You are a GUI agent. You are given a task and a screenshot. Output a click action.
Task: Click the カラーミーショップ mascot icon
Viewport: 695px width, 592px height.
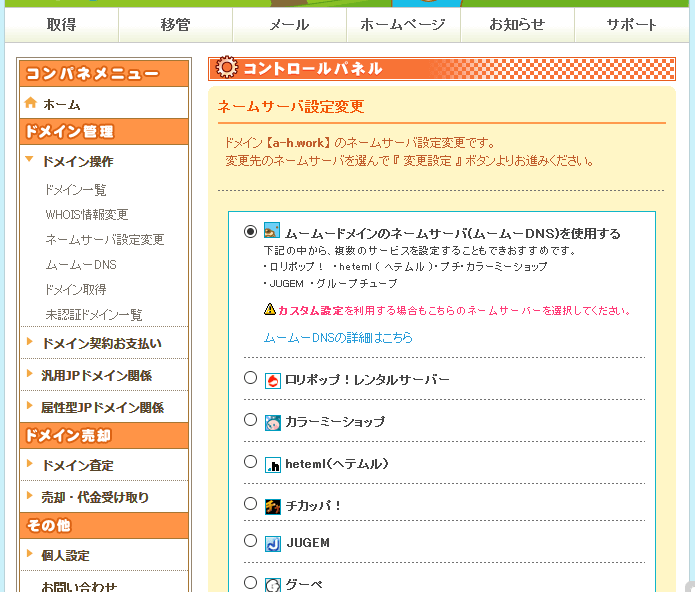(x=273, y=423)
